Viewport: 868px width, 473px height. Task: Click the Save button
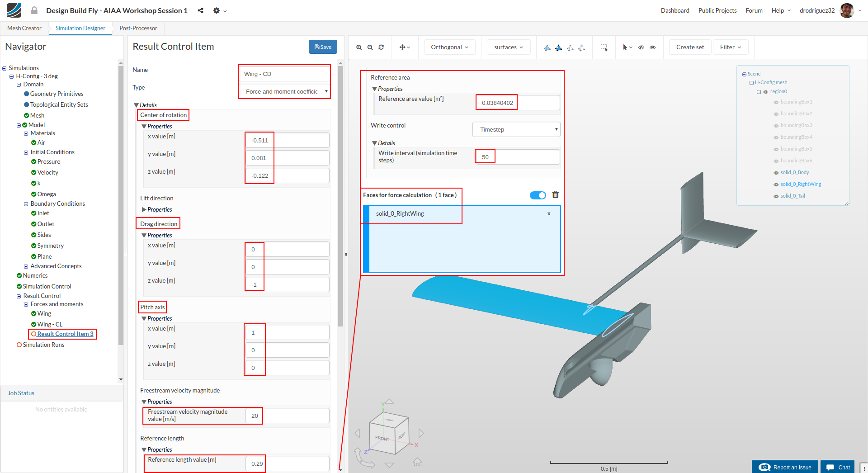323,47
